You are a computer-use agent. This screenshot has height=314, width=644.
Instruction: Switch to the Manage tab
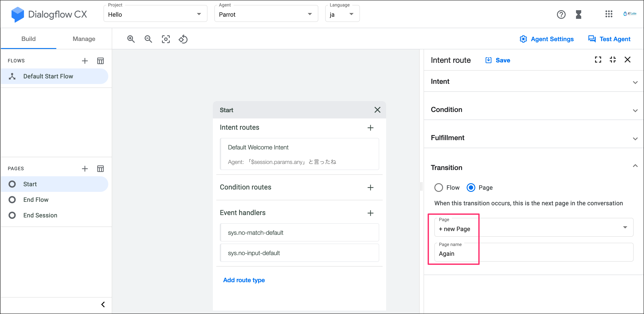click(84, 39)
